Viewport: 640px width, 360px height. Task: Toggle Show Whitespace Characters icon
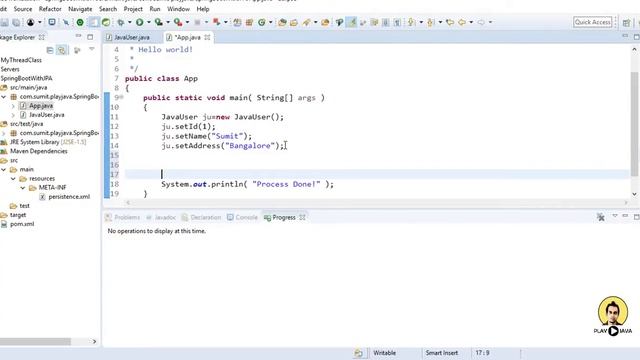397,22
